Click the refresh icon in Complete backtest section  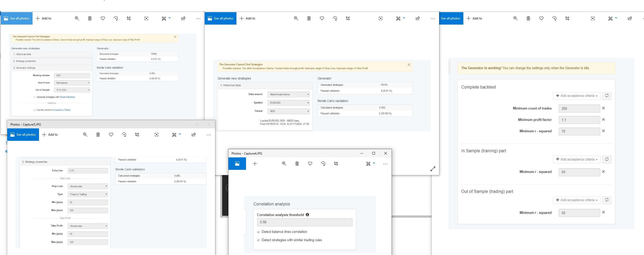[607, 96]
